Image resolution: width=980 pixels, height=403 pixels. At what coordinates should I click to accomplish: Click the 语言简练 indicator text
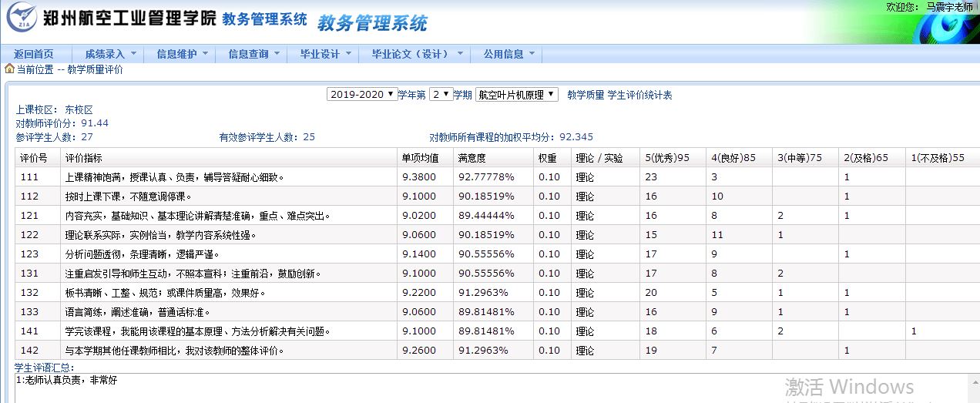coord(138,312)
